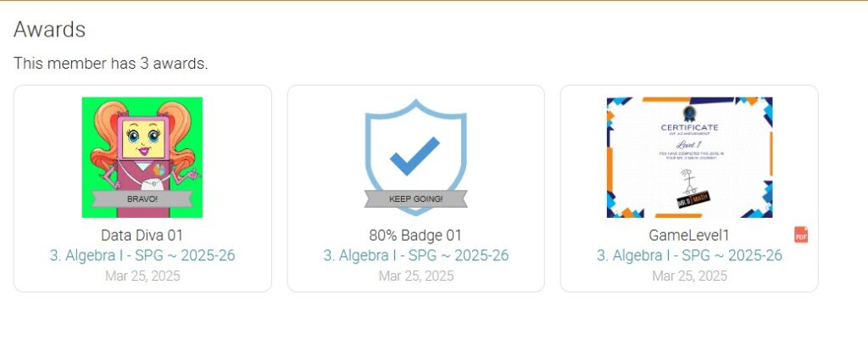Click the Mar 25, 2025 date under GameLevel1

tap(689, 276)
